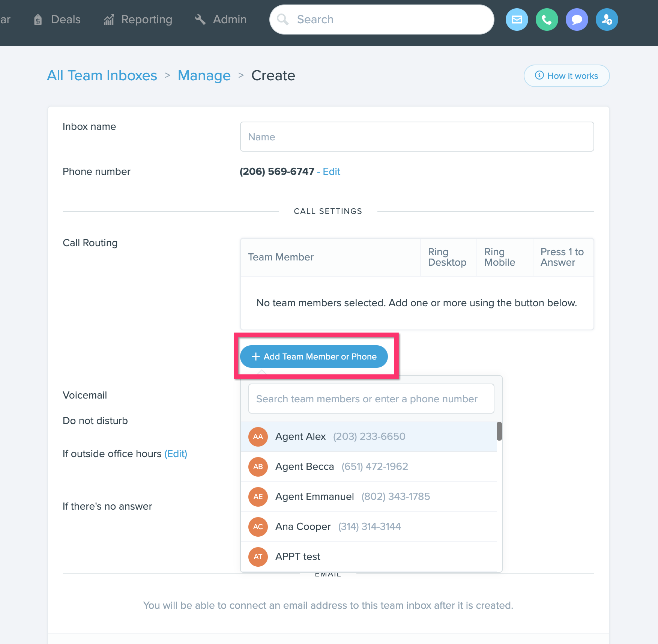Click the blue email envelope icon
The height and width of the screenshot is (644, 658).
(517, 20)
